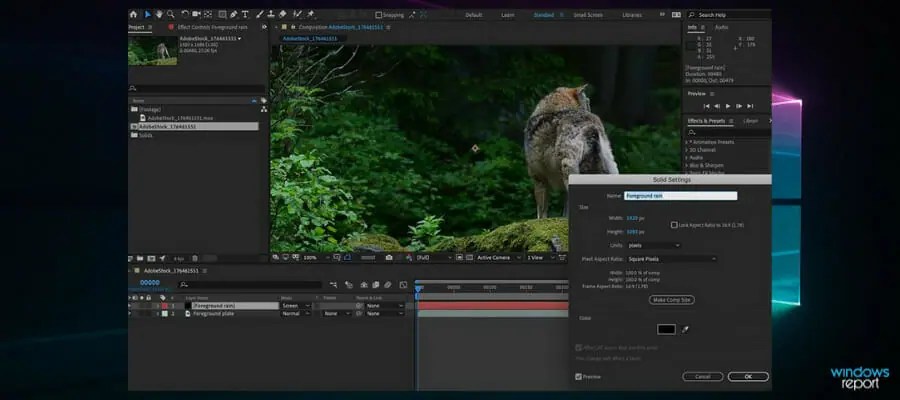Select the Pen tool
The width and height of the screenshot is (900, 400).
point(233,15)
